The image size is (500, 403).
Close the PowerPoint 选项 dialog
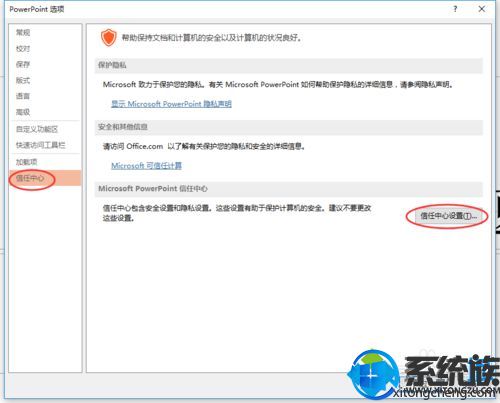[x=482, y=9]
